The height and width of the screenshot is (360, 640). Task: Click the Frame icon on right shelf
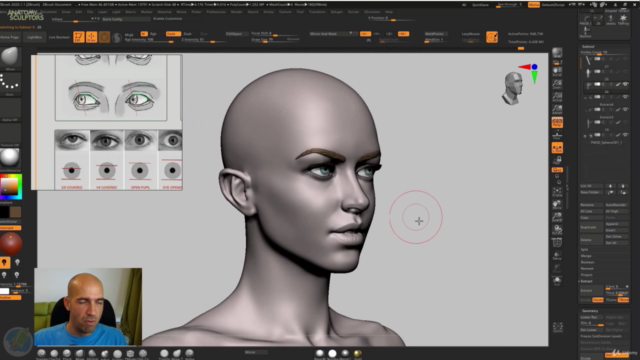[557, 192]
